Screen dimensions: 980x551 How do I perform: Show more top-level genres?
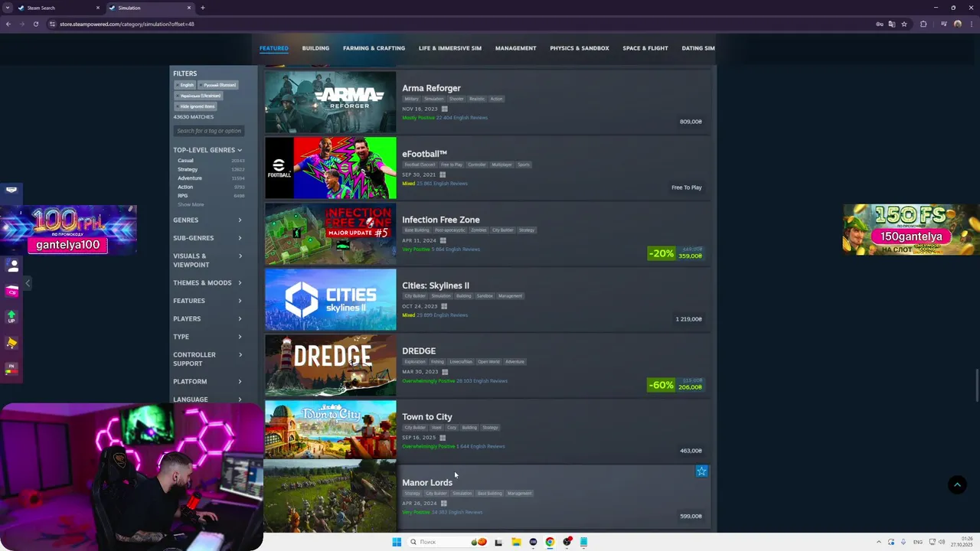191,204
